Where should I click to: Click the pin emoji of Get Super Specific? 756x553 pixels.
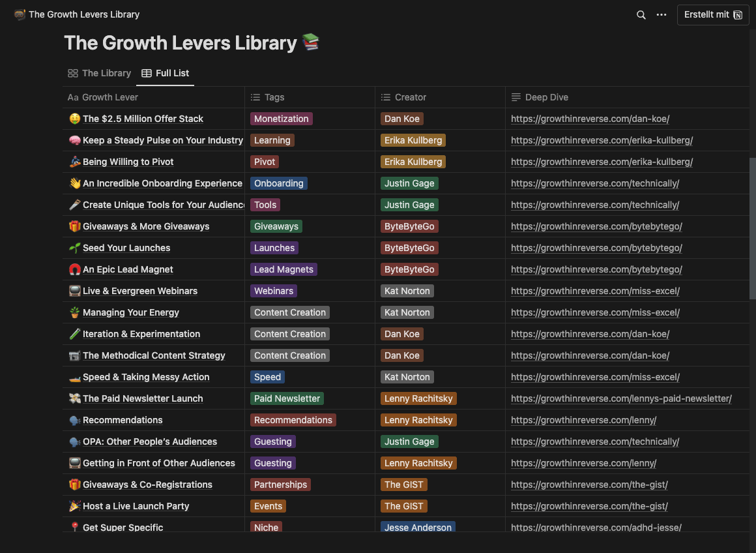coord(74,527)
